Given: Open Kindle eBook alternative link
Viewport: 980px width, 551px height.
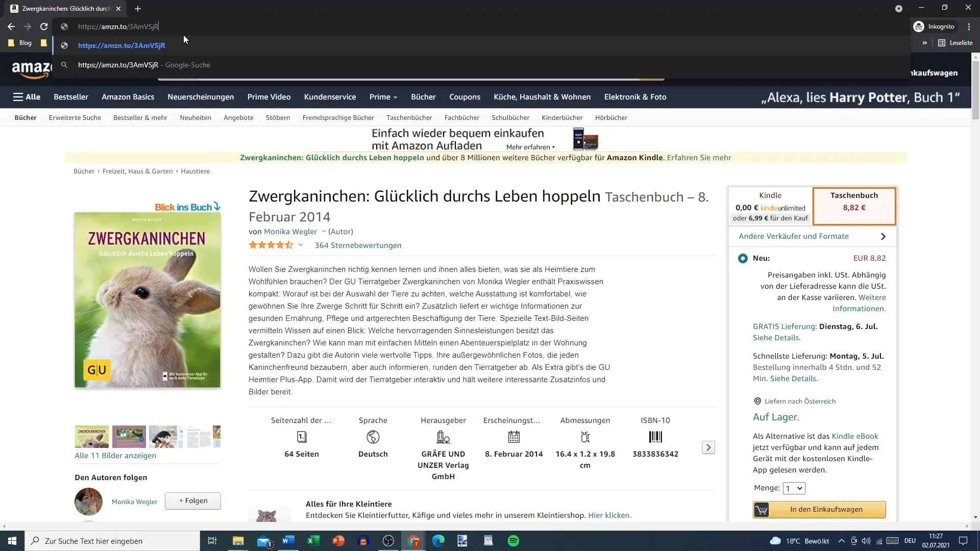Looking at the screenshot, I should click(855, 436).
